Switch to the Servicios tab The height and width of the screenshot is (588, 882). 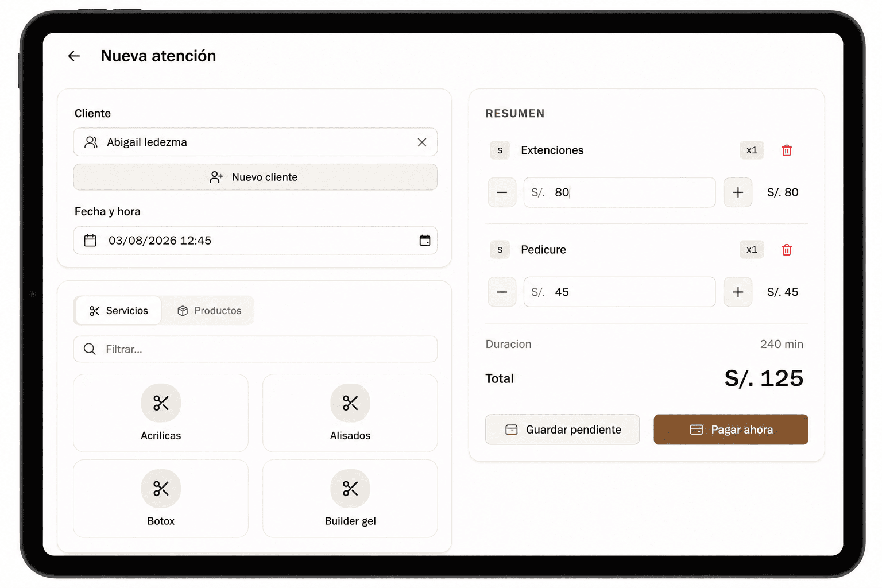(x=119, y=311)
